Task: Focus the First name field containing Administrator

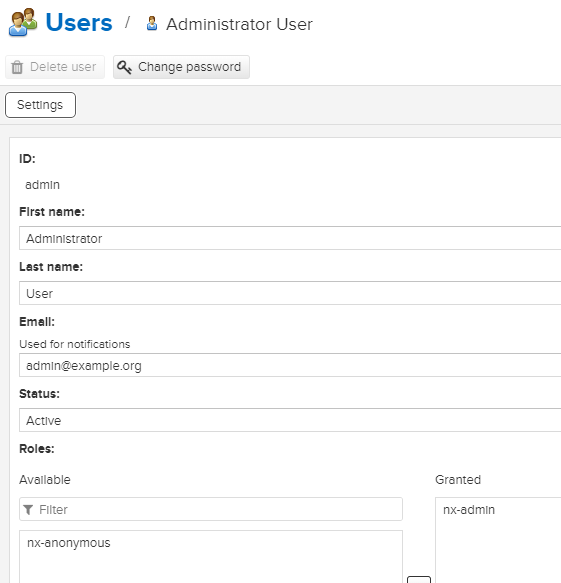Action: pos(290,238)
